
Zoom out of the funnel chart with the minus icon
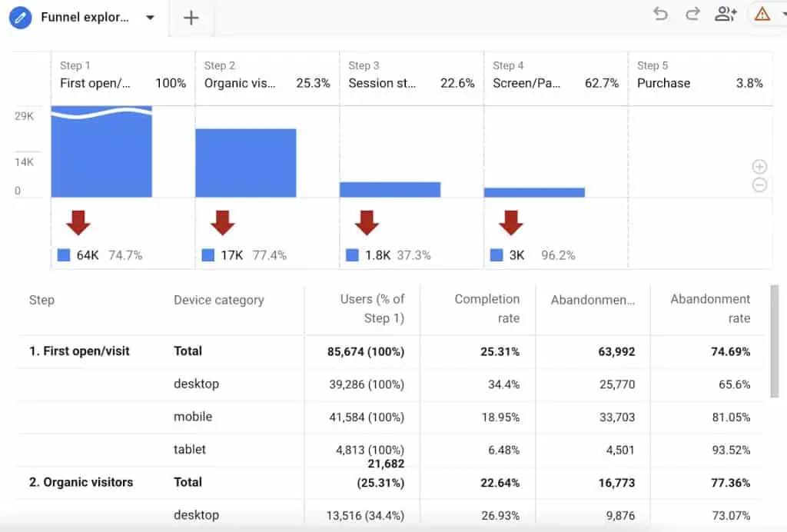pos(759,185)
